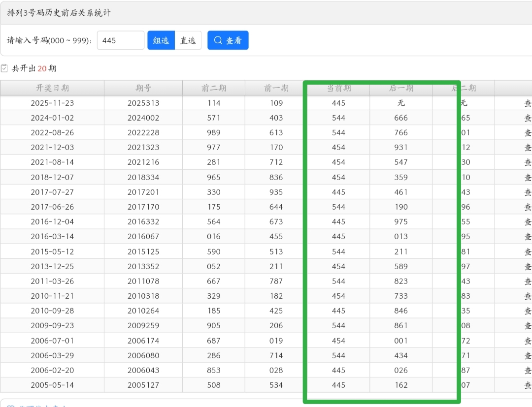
Task: Switch to the 直选 mode option
Action: coord(188,40)
